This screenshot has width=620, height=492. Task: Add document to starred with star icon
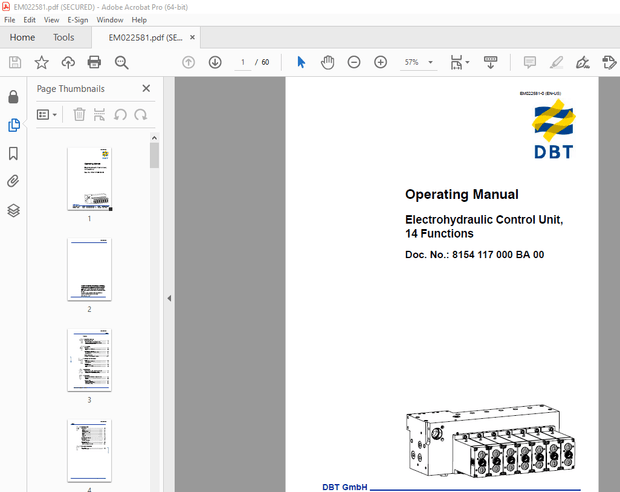click(x=42, y=62)
